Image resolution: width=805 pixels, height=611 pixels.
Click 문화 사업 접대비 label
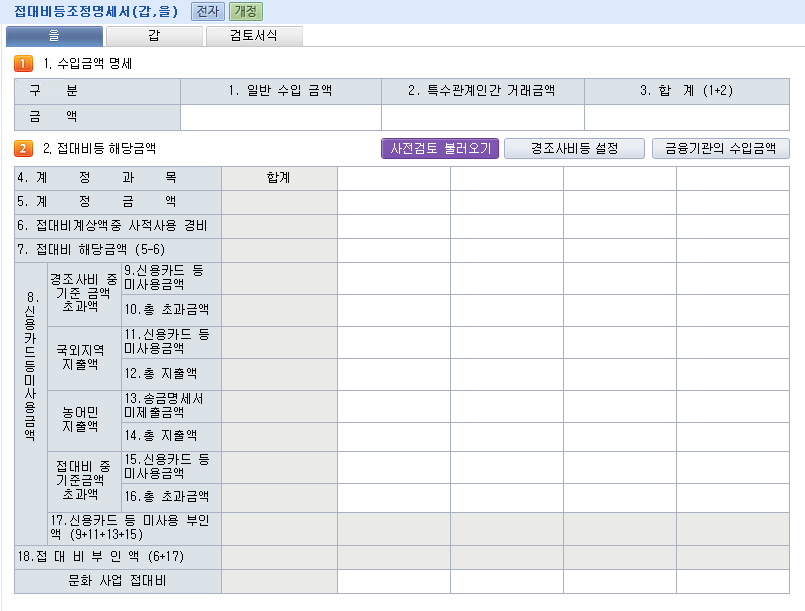118,581
